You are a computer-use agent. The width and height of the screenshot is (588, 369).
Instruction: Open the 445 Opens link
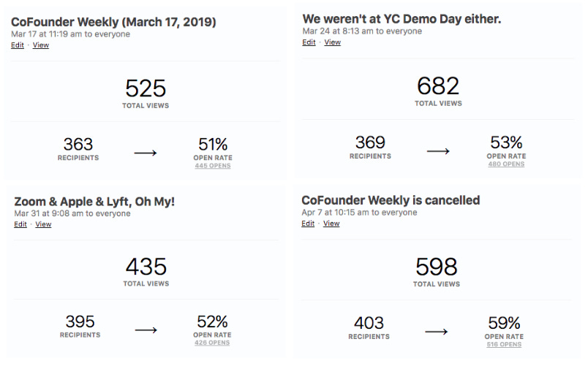(x=213, y=166)
